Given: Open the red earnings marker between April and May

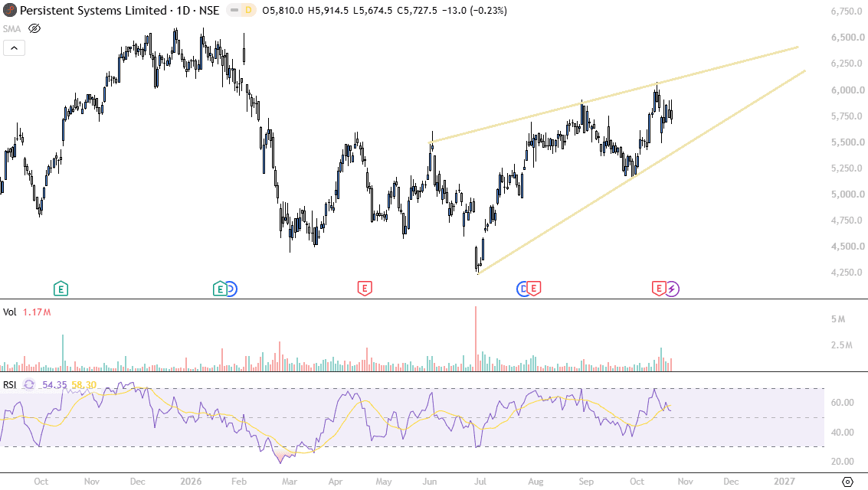Looking at the screenshot, I should (x=364, y=288).
